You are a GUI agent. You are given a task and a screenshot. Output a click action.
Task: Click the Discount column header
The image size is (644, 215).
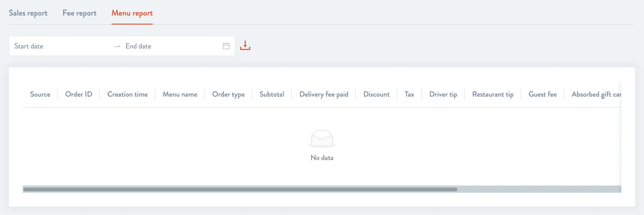coord(376,94)
